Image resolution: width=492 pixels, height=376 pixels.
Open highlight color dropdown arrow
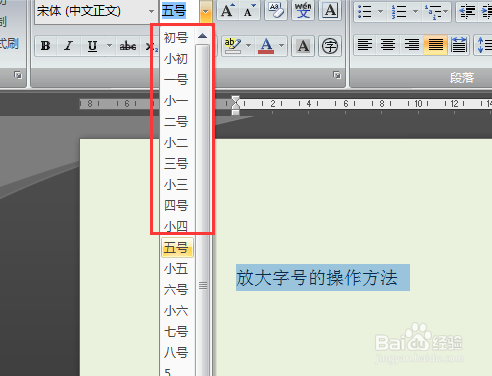248,46
